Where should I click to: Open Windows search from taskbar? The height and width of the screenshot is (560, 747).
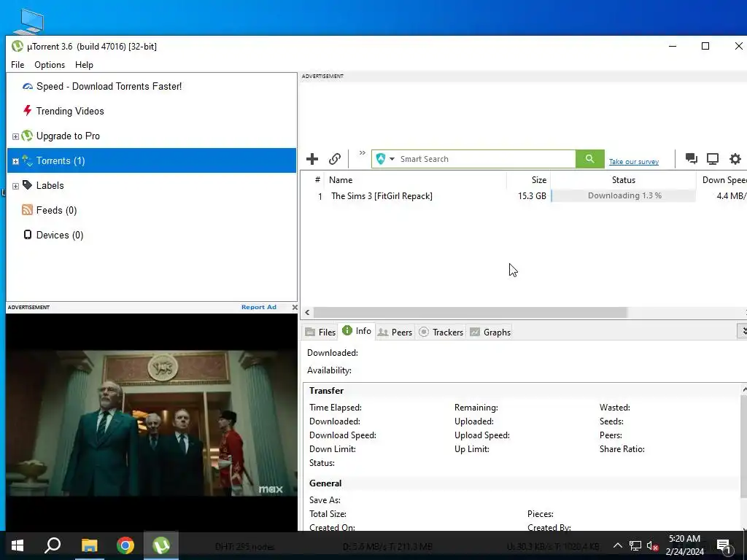tap(53, 545)
